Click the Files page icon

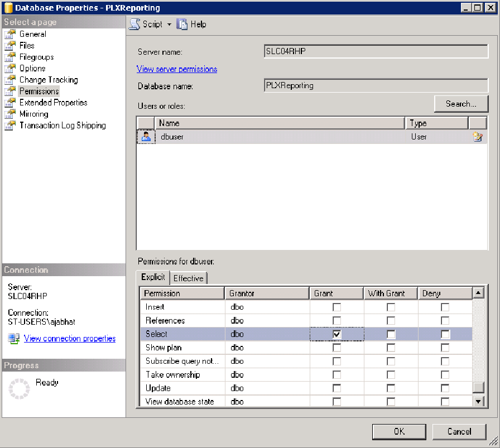(10, 46)
